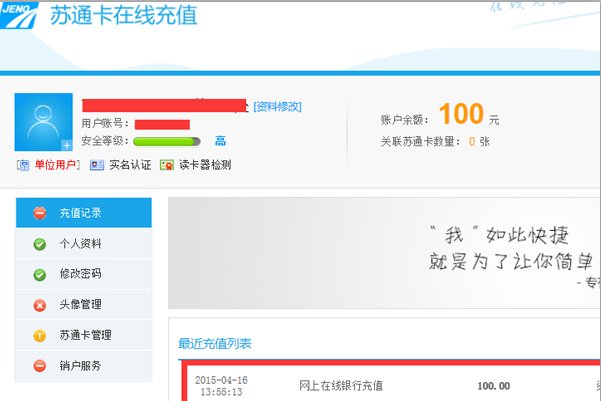
Task: Select the 充值记录 menu item
Action: tap(84, 213)
